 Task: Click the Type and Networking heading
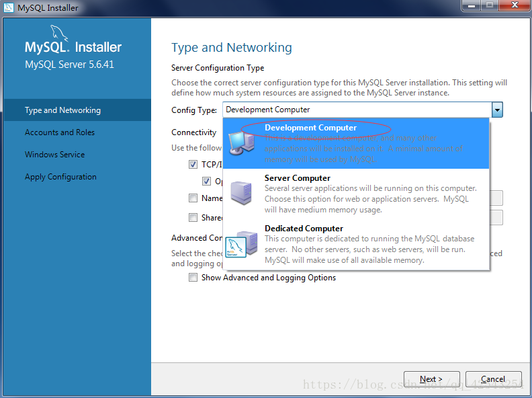point(231,48)
